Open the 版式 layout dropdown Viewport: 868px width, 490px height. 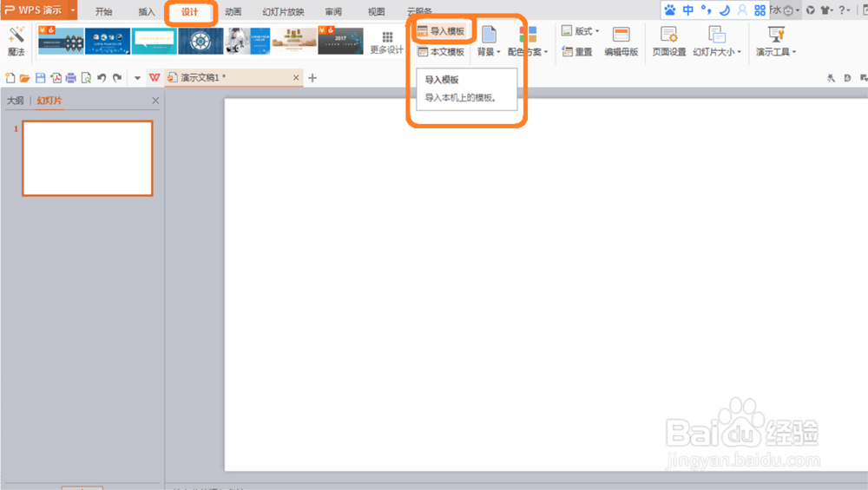click(580, 31)
